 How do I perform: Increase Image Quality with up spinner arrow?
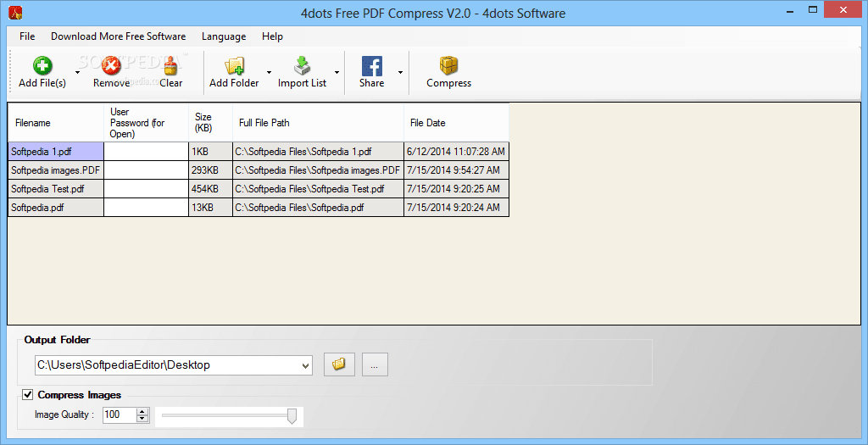(x=142, y=411)
